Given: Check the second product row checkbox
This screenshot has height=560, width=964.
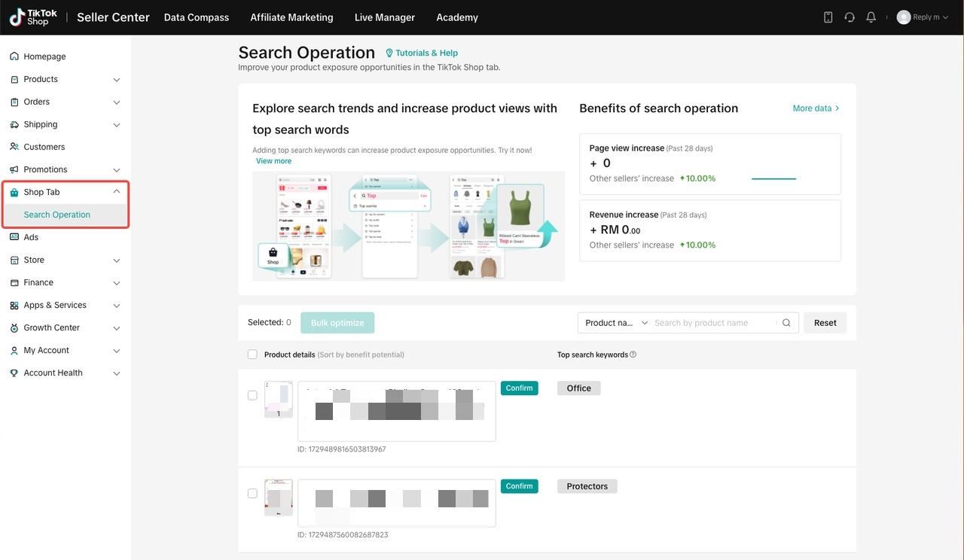Looking at the screenshot, I should (252, 493).
